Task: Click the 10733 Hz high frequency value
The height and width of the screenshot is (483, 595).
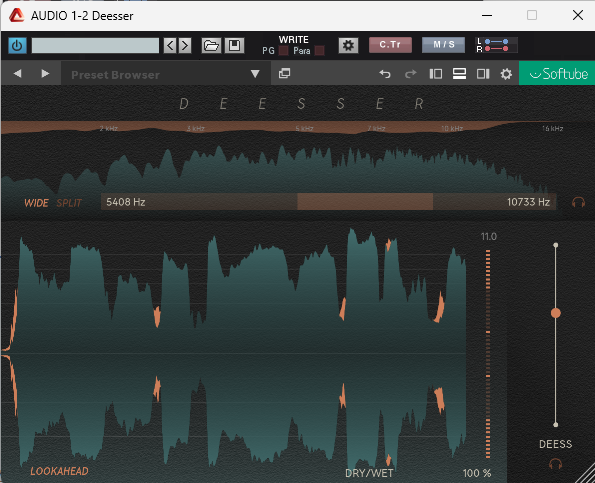Action: coord(528,202)
